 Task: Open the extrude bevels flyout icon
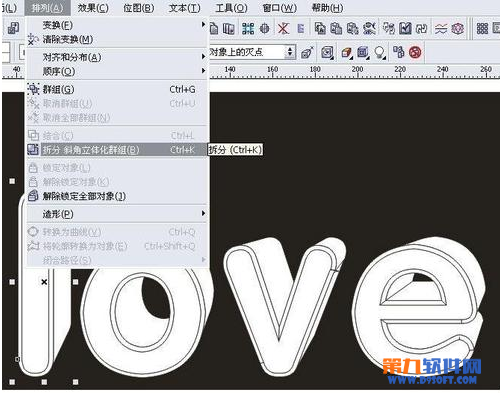click(363, 53)
